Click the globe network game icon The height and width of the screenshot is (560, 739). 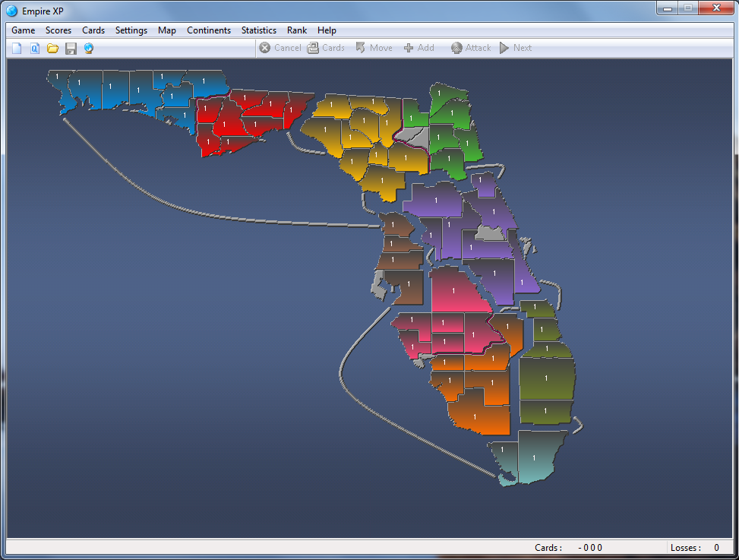pos(89,49)
